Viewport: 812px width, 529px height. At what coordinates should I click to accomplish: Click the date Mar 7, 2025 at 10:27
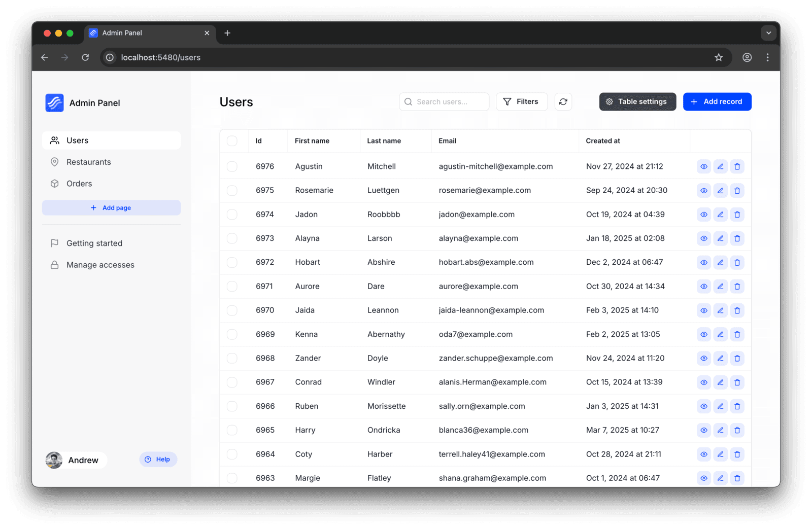[623, 430]
